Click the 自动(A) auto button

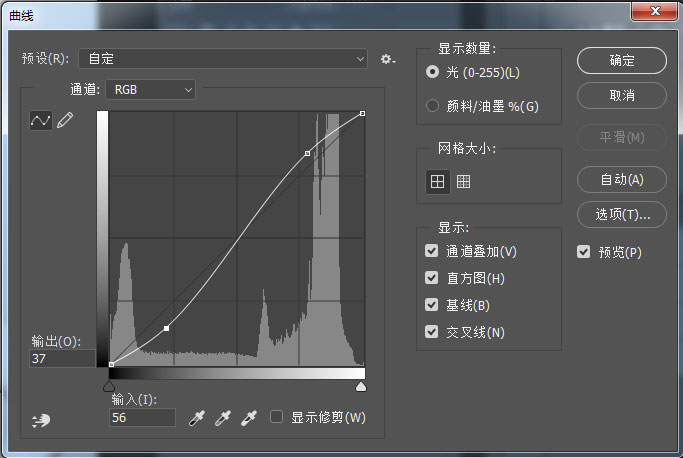pos(622,179)
